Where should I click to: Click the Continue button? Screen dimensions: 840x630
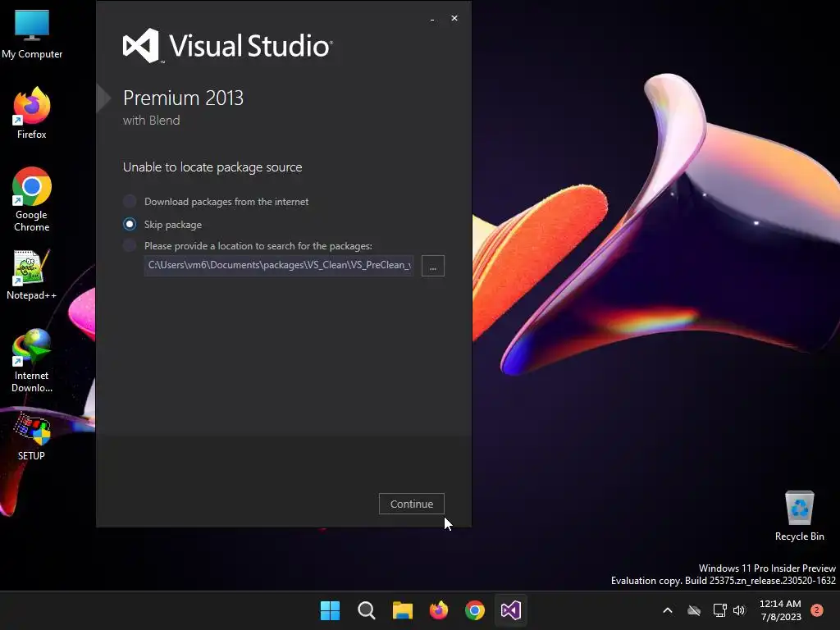point(412,504)
